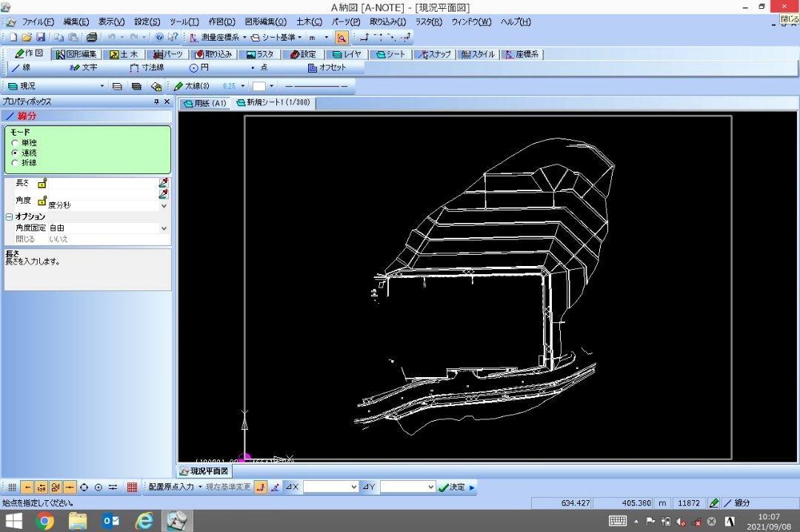Screen dimensions: 800x532
Task: Open the 測量座標系 dropdown
Action: [244, 37]
